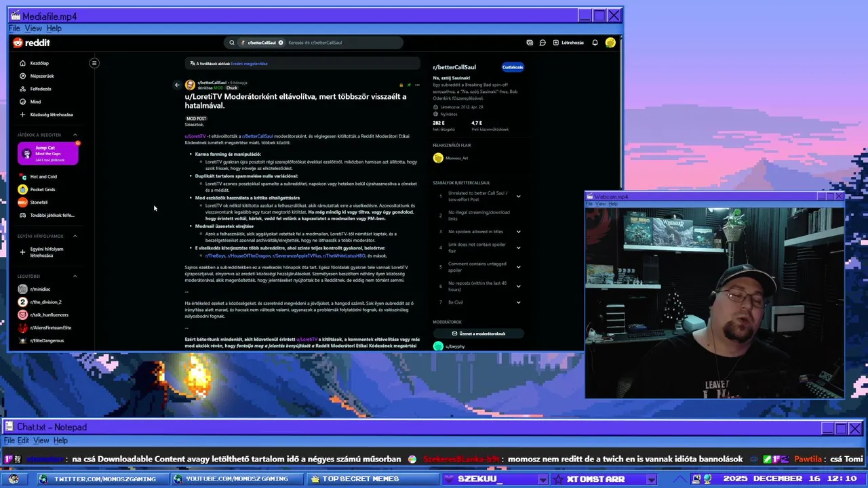Expand rule 5 Comment untagged spoiler
The image size is (868, 488).
pos(518,267)
